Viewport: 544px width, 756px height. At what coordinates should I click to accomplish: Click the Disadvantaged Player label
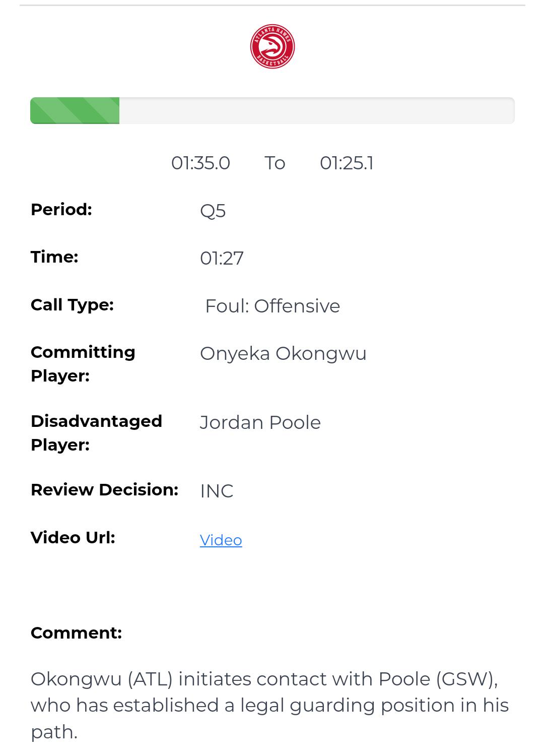click(96, 432)
